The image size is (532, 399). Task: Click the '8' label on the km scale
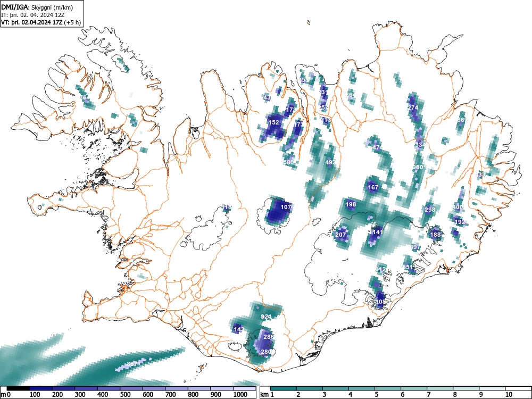pyautogui.click(x=454, y=395)
